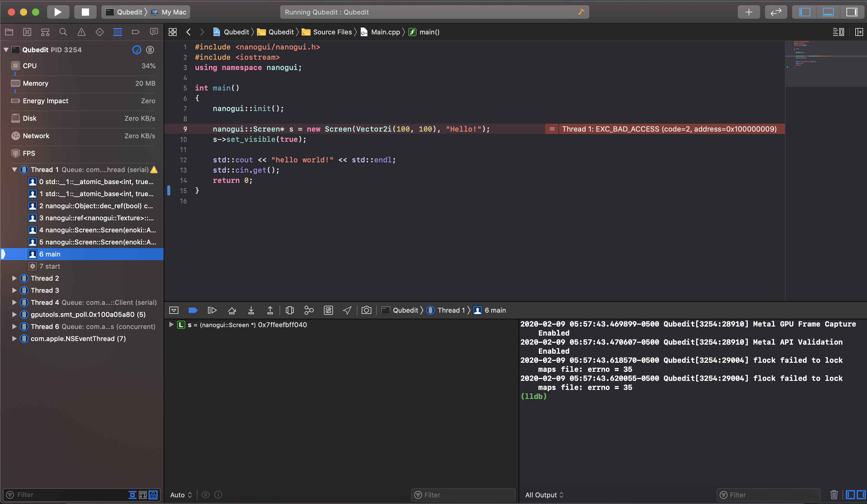The image size is (867, 504).
Task: Click the EXC_BAD_ACCESS error annotation
Action: coord(668,129)
